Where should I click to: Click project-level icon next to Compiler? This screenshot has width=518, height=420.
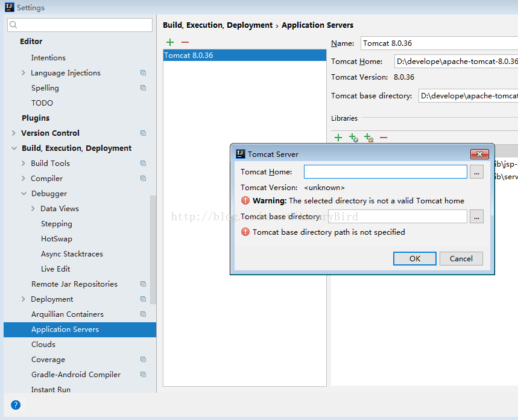(x=143, y=178)
